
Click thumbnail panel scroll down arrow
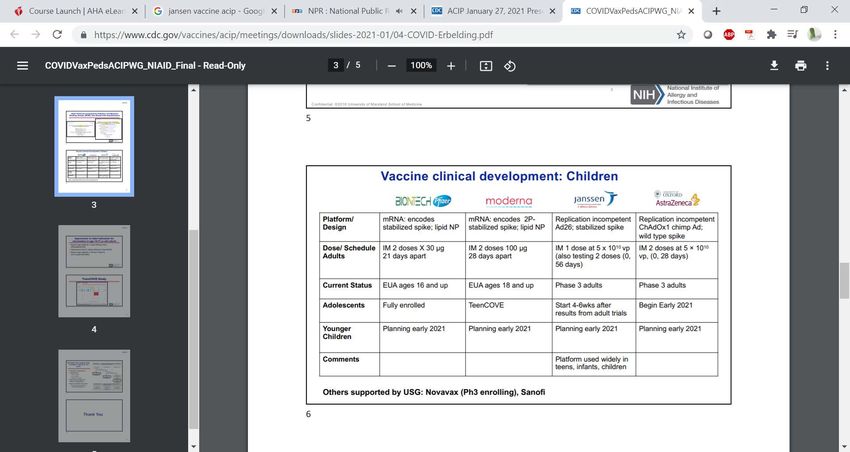click(194, 447)
